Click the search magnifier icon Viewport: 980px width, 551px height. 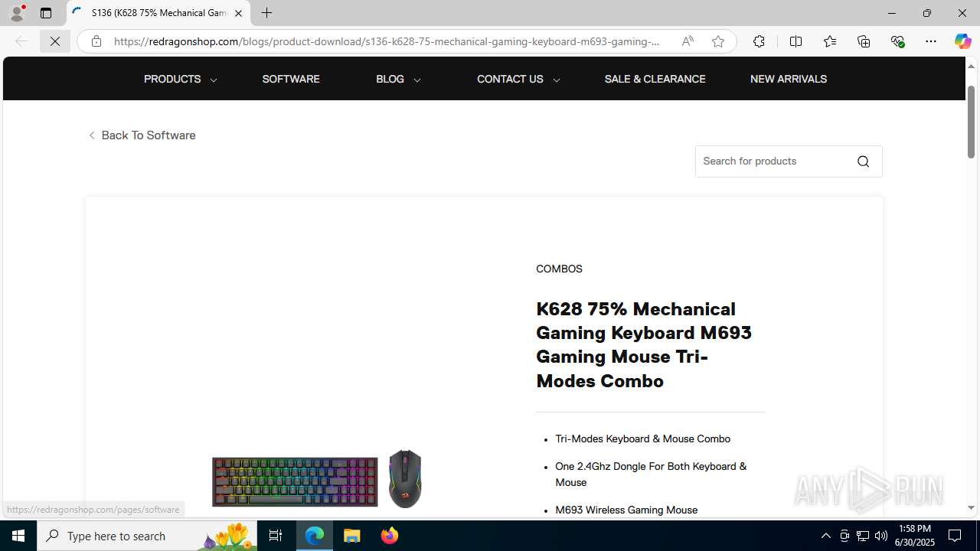[863, 161]
